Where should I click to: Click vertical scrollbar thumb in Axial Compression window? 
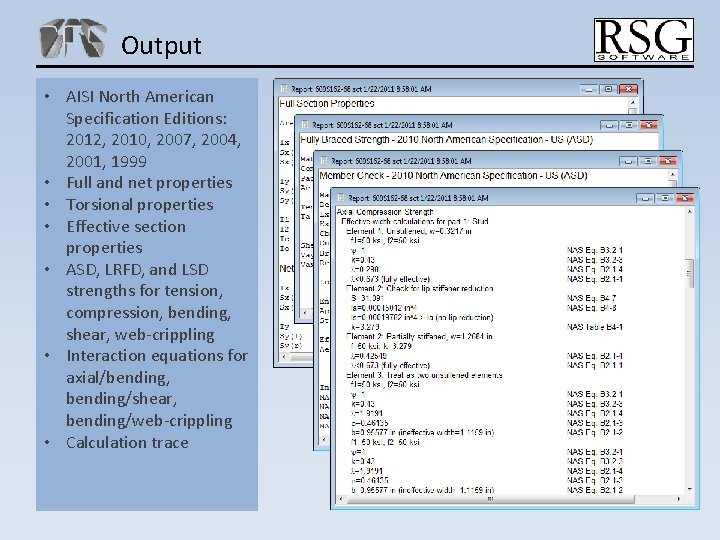click(x=689, y=273)
